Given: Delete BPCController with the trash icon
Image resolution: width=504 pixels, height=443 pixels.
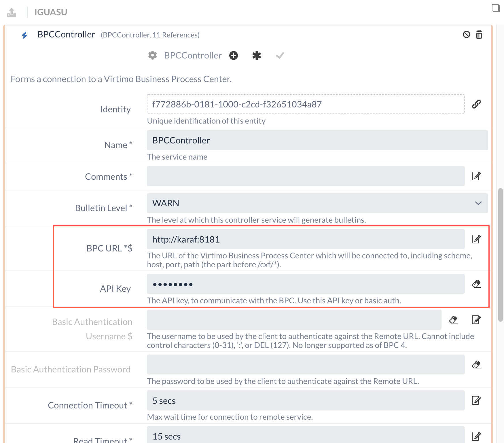Looking at the screenshot, I should point(479,35).
